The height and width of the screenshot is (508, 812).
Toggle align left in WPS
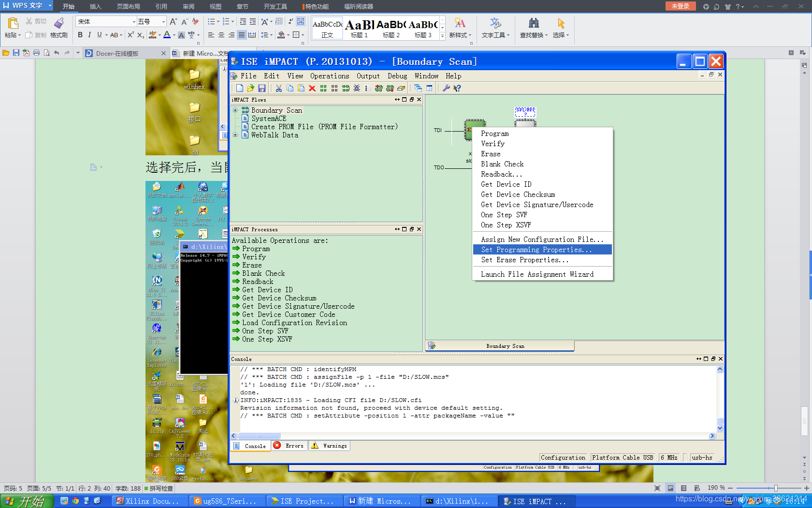click(211, 35)
